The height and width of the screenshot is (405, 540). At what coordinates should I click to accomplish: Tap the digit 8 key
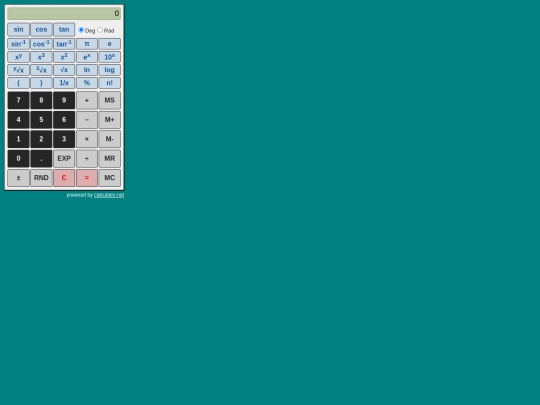click(41, 100)
